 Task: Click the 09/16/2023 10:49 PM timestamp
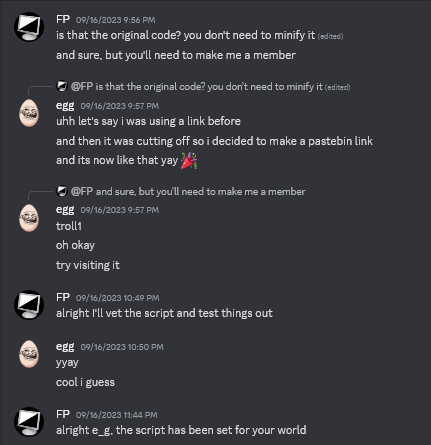117,298
